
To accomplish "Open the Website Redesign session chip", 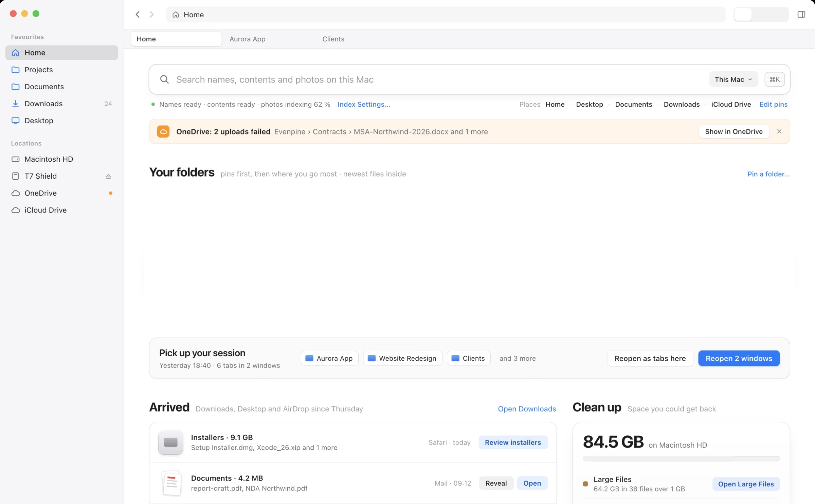I will (x=402, y=358).
